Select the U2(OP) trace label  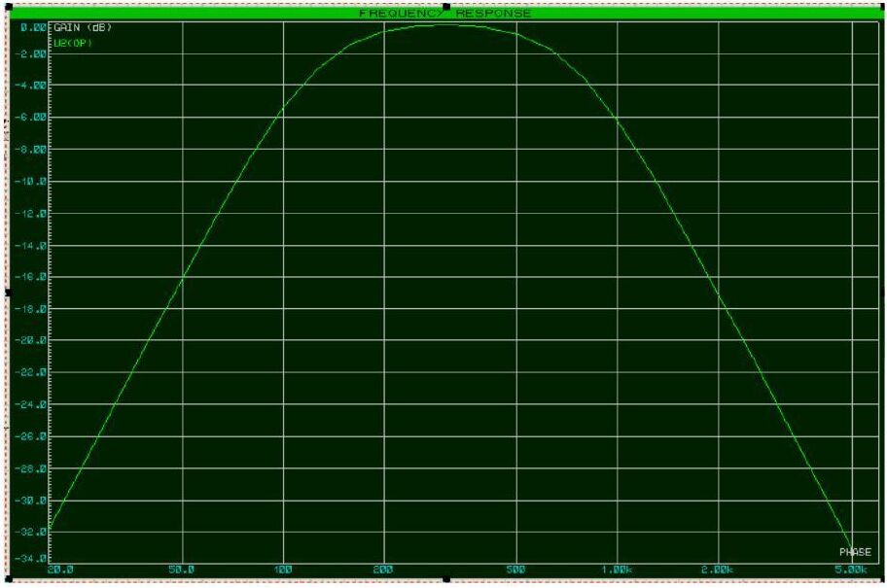[x=73, y=43]
